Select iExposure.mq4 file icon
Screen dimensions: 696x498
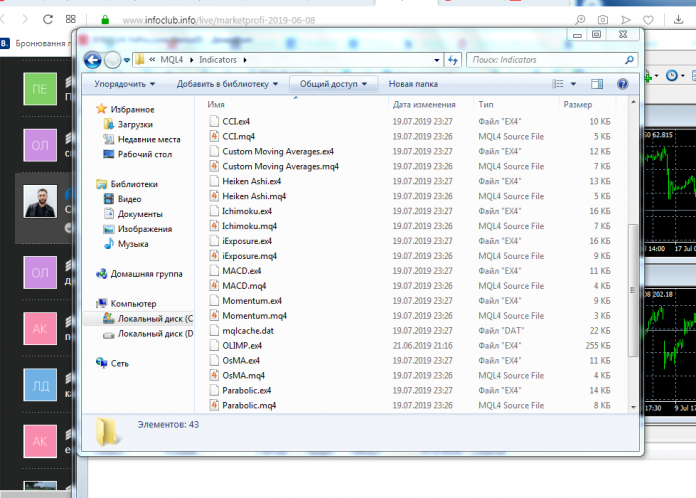point(214,256)
